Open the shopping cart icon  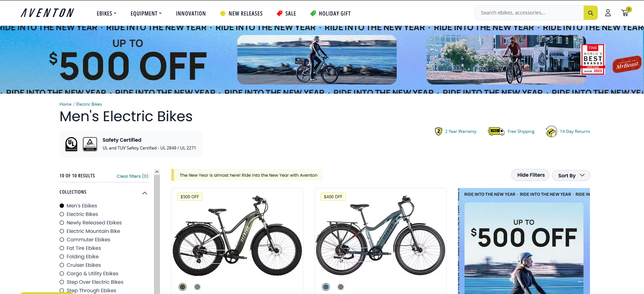625,13
